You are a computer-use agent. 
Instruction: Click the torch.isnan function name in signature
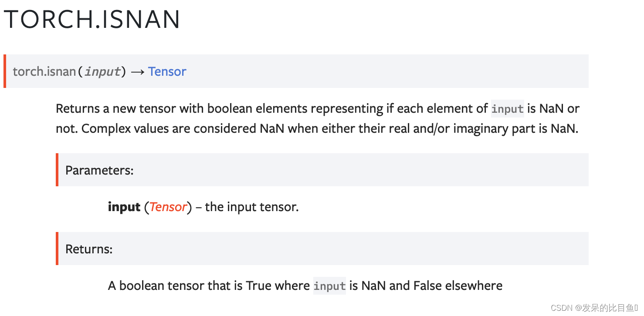44,71
